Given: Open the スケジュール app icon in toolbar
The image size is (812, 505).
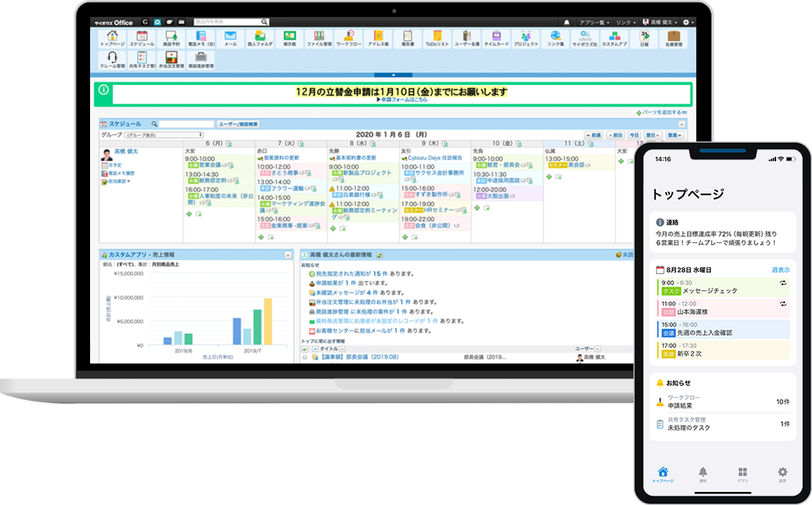Looking at the screenshot, I should [x=142, y=39].
